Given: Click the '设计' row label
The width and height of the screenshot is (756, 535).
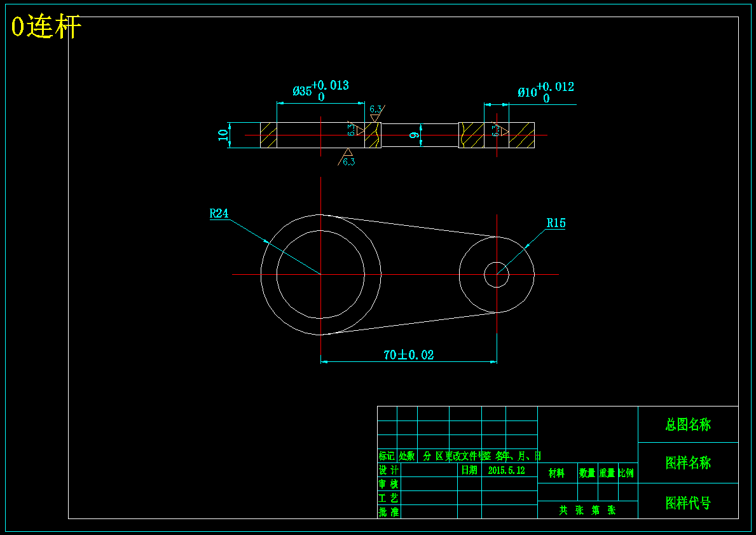Looking at the screenshot, I should coord(388,470).
